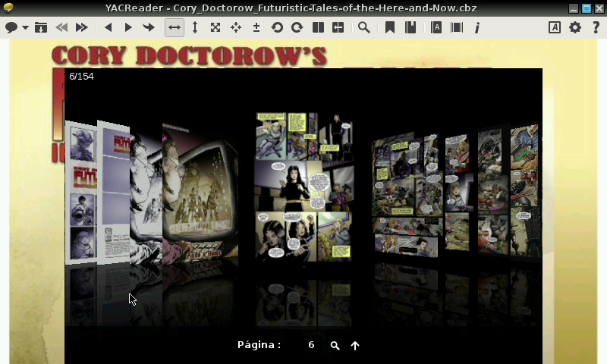Screen dimensions: 607x364
Task: Open the bookmarks list
Action: [x=410, y=27]
